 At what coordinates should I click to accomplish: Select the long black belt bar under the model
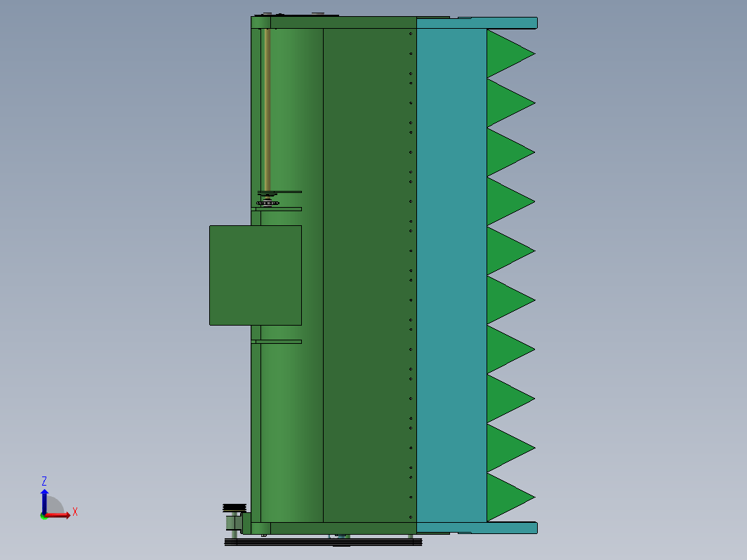323,542
